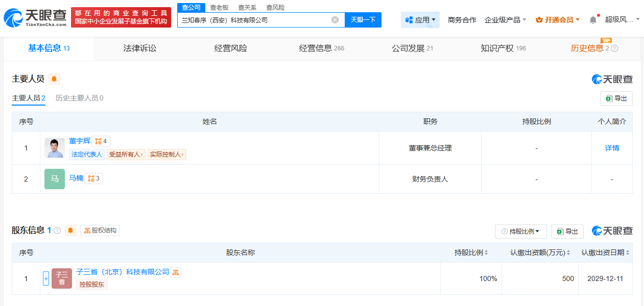Click 董宇辉's profile photo

point(55,148)
